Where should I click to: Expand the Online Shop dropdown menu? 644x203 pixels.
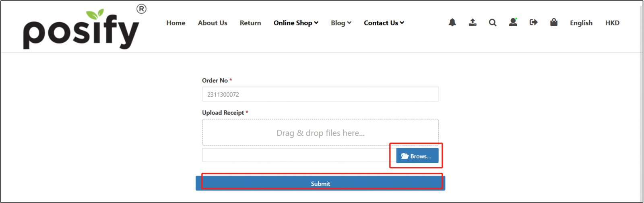296,23
